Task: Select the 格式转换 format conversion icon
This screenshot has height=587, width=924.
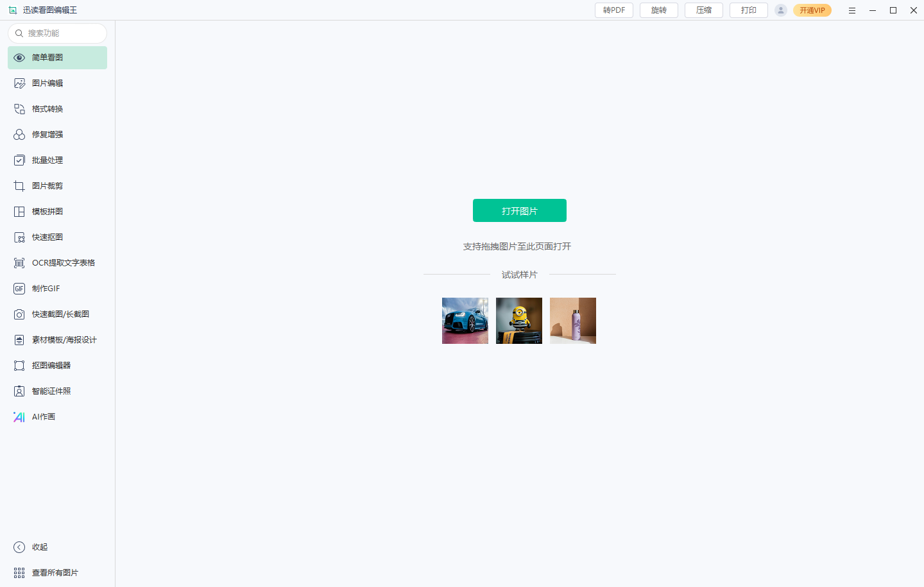Action: tap(19, 109)
